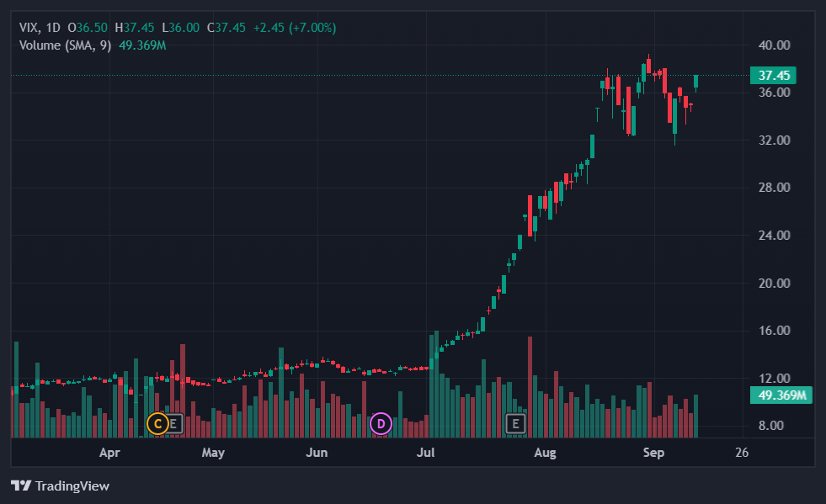
Task: Click the 12.00 price axis label
Action: click(x=774, y=378)
